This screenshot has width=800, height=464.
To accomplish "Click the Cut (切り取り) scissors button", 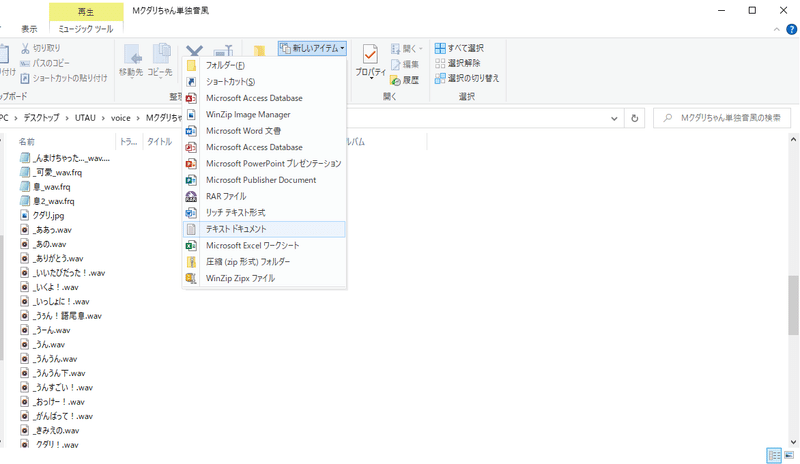I will 40,48.
